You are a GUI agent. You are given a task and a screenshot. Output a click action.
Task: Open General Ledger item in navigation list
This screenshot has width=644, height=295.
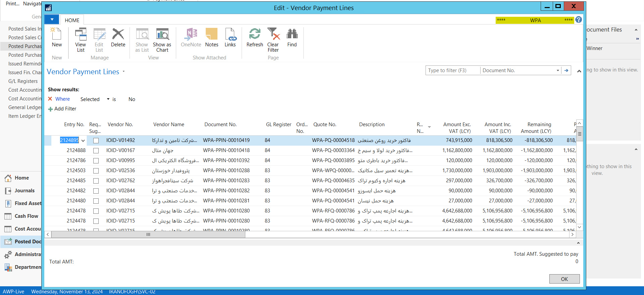(25, 107)
